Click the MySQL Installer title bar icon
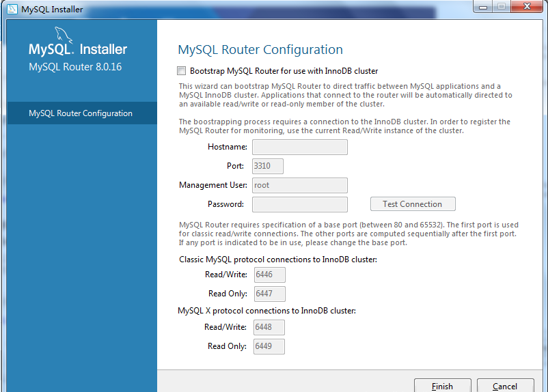The width and height of the screenshot is (548, 392). pos(12,9)
